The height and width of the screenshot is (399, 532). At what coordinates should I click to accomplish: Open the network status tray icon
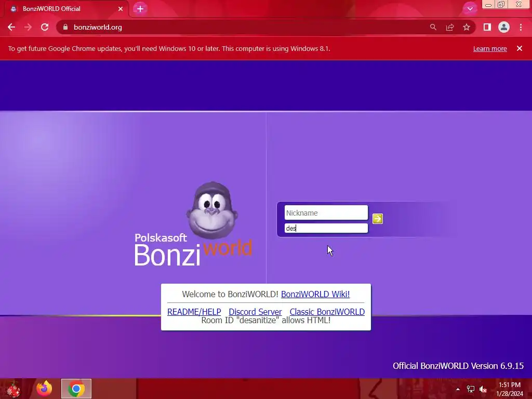coord(471,389)
